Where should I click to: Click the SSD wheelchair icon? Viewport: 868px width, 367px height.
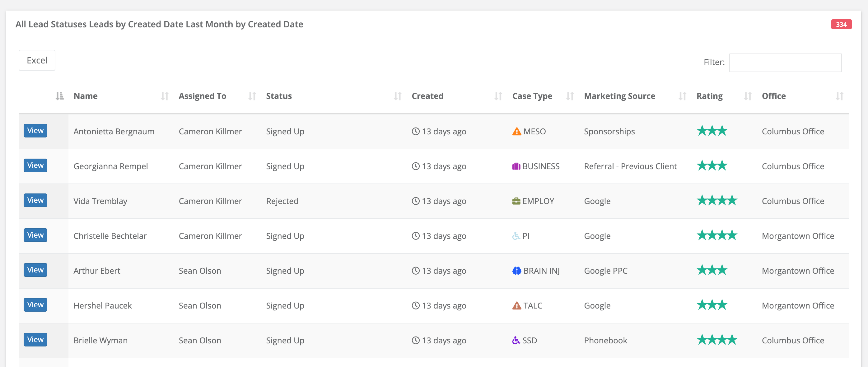click(x=516, y=340)
